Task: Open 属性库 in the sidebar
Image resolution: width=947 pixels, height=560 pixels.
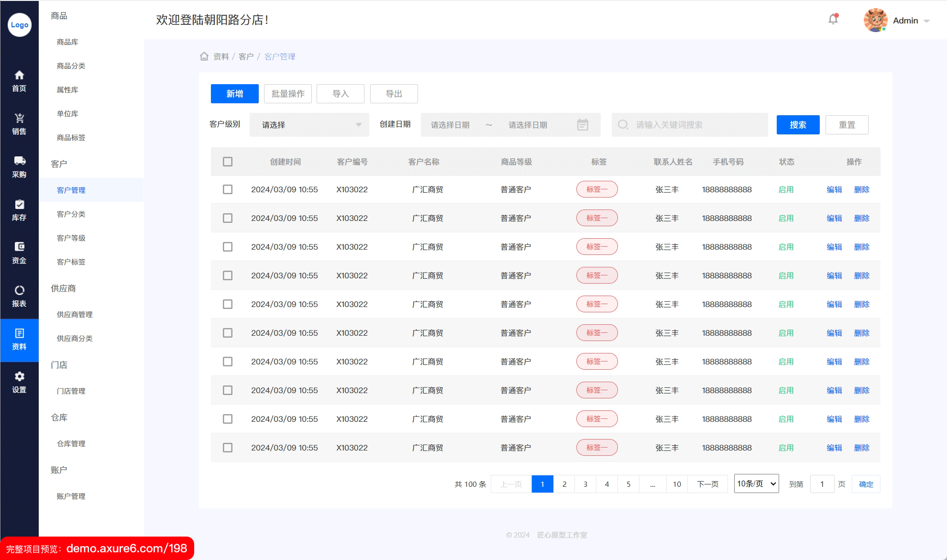Action: click(67, 90)
